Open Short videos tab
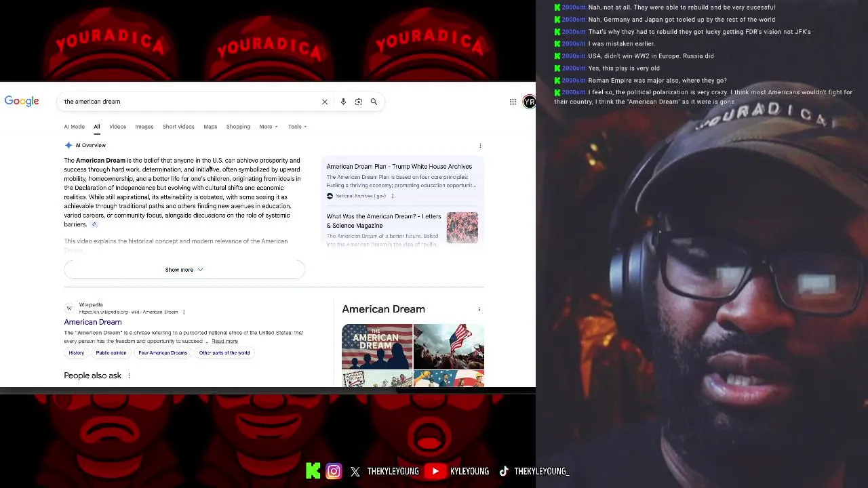Image resolution: width=868 pixels, height=488 pixels. (x=178, y=127)
